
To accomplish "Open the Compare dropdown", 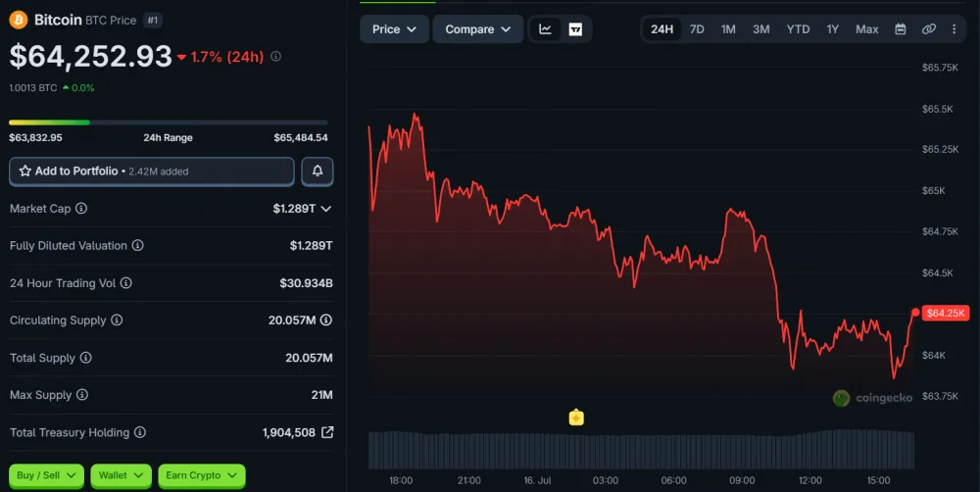I will [478, 29].
